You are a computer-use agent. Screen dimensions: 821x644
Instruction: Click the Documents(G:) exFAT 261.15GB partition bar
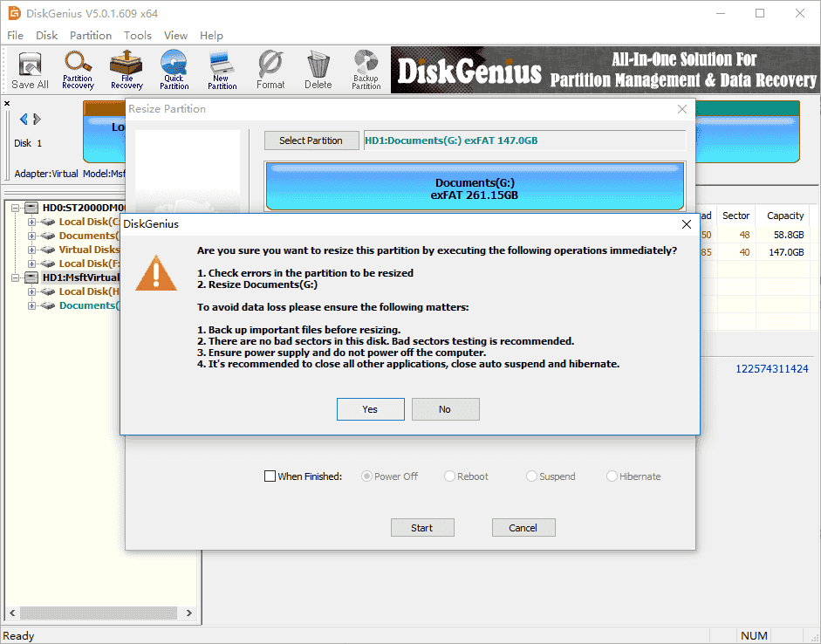point(475,187)
